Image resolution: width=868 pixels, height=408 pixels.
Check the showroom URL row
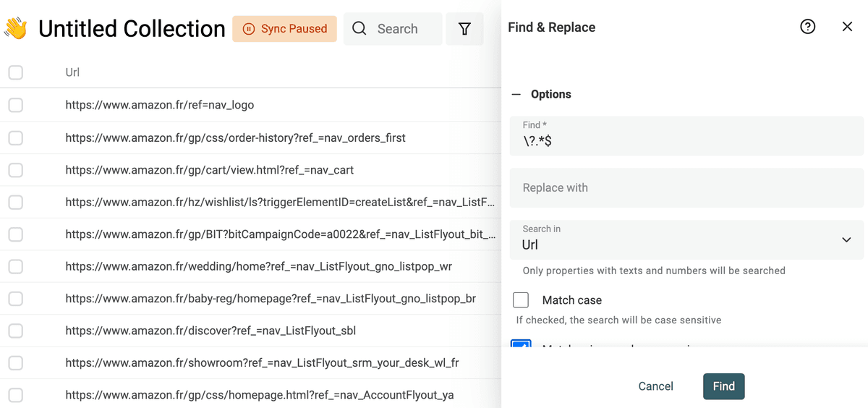15,362
